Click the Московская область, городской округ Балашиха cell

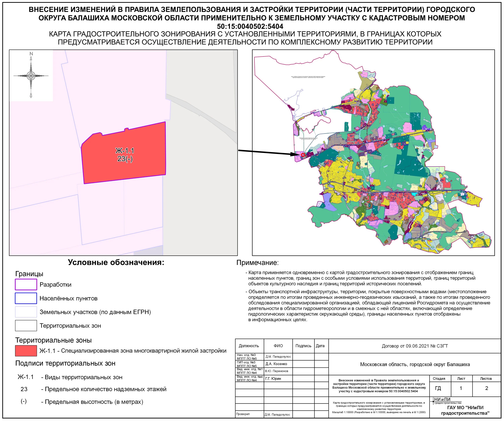415,364
